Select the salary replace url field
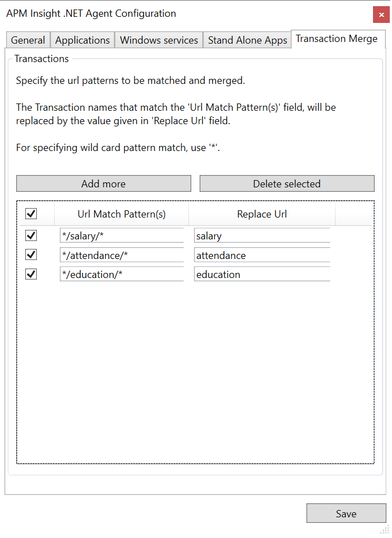The width and height of the screenshot is (392, 538). pyautogui.click(x=261, y=235)
